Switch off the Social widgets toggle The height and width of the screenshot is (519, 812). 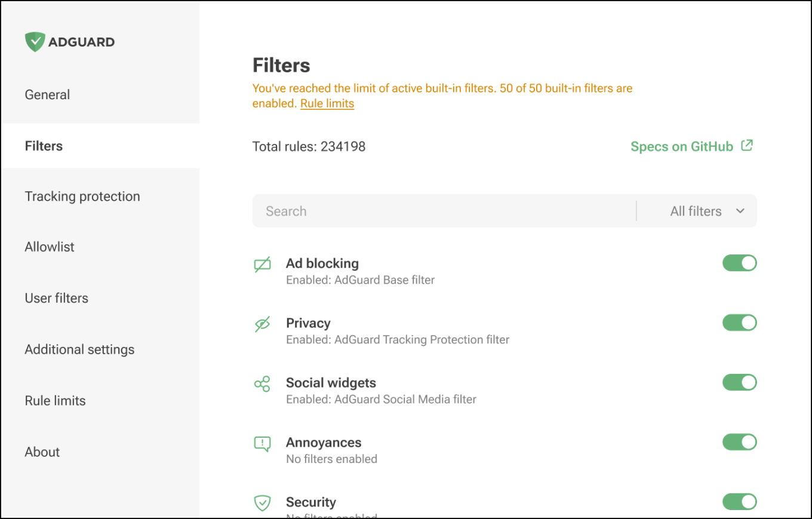(739, 383)
